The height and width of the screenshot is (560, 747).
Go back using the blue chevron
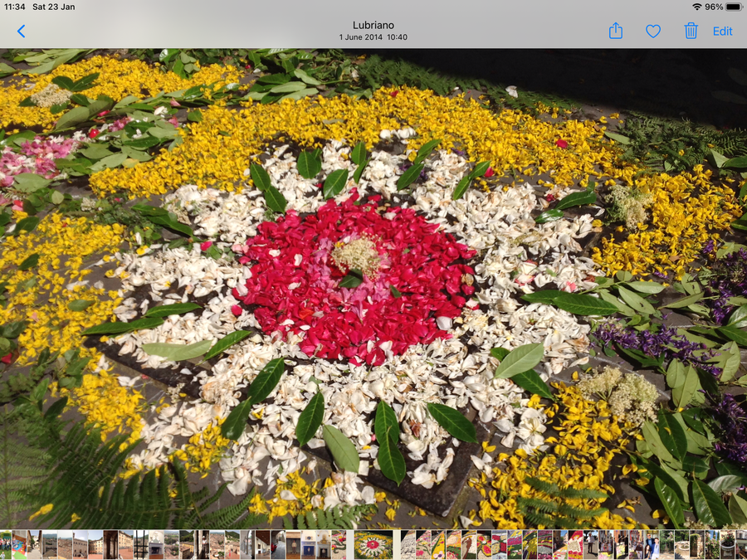coord(21,32)
